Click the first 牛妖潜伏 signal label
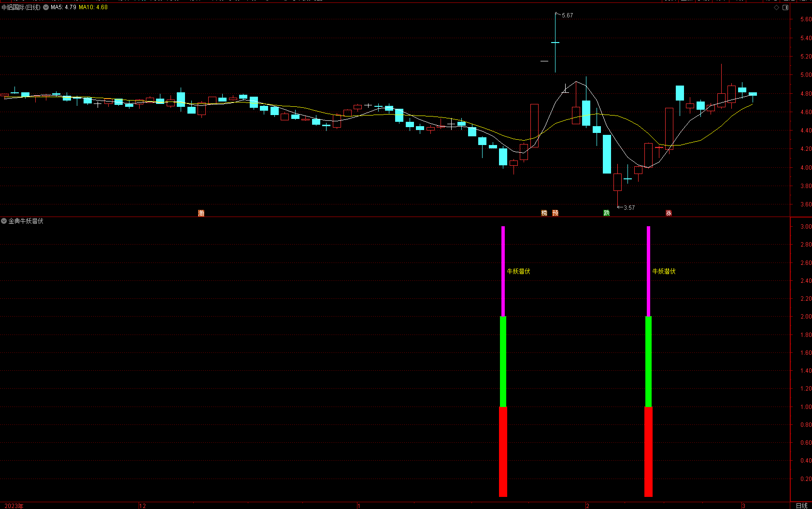The height and width of the screenshot is (509, 812). click(x=519, y=272)
